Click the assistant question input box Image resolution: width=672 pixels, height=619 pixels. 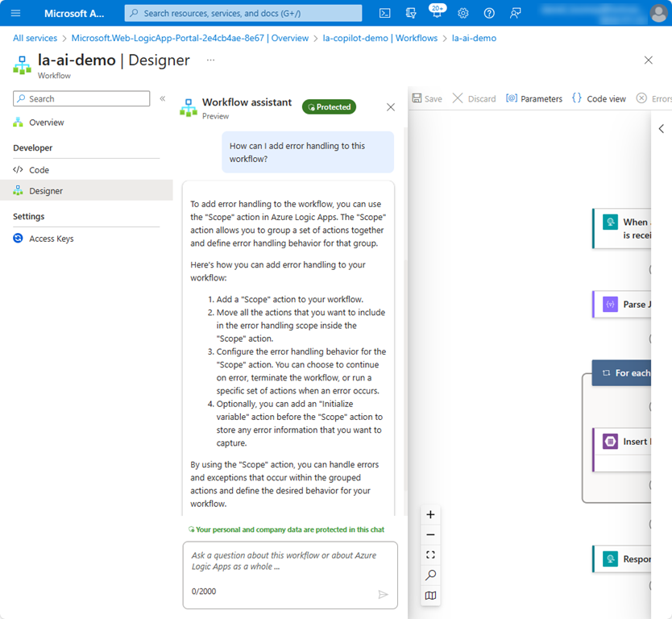[290, 561]
